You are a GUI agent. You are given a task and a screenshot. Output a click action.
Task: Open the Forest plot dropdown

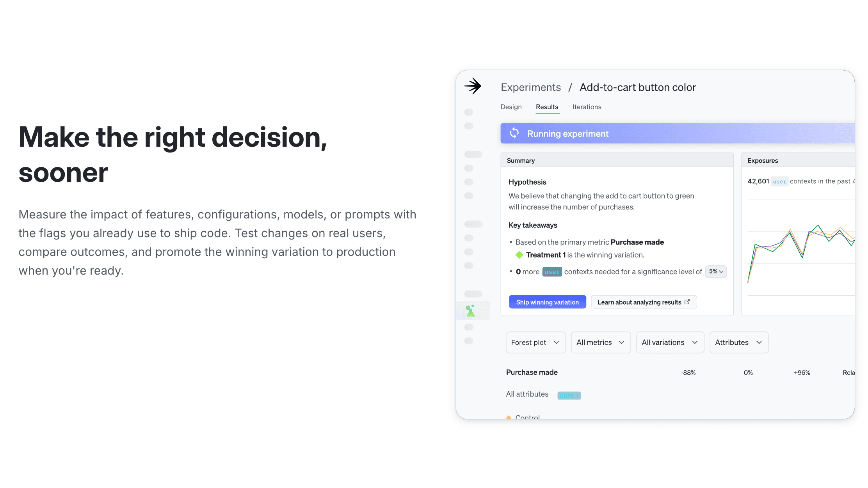(x=535, y=342)
